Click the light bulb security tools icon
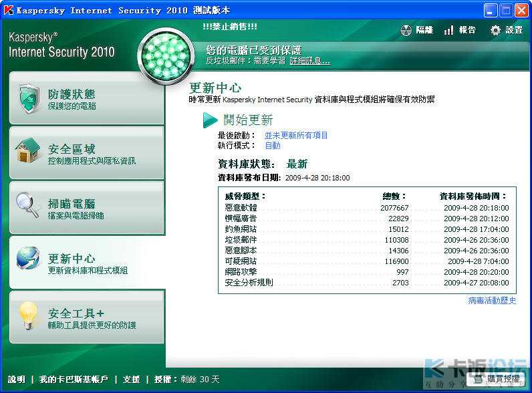 coord(28,315)
